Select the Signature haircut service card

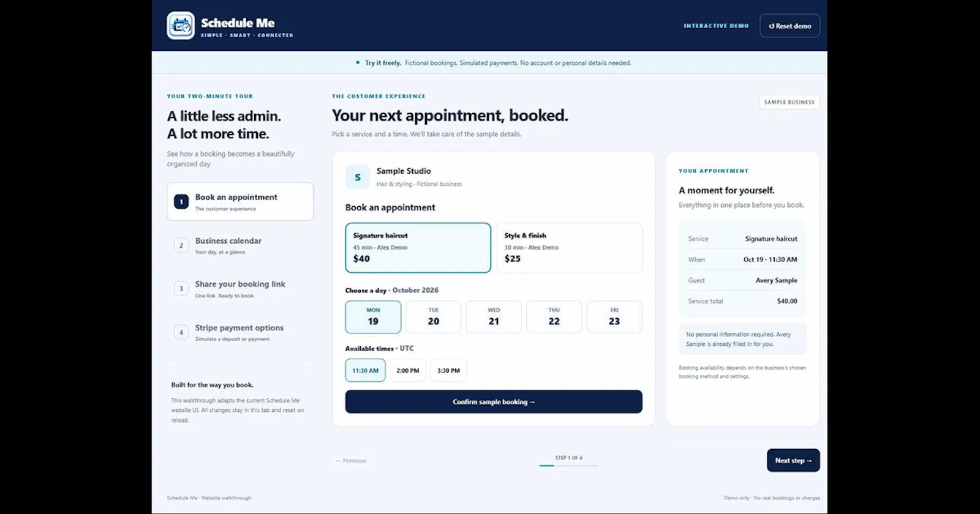418,248
